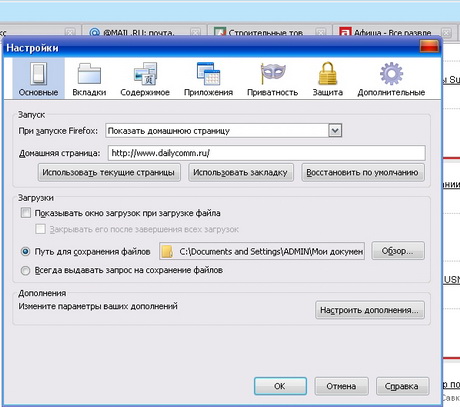Screen dimensions: 460x407
Task: Expand the startup behavior dropdown arrow
Action: (x=335, y=131)
